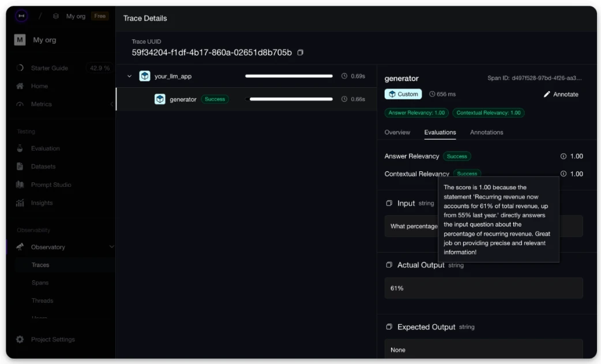Open the Datasets page
Image resolution: width=601 pixels, height=364 pixels.
[x=43, y=167]
